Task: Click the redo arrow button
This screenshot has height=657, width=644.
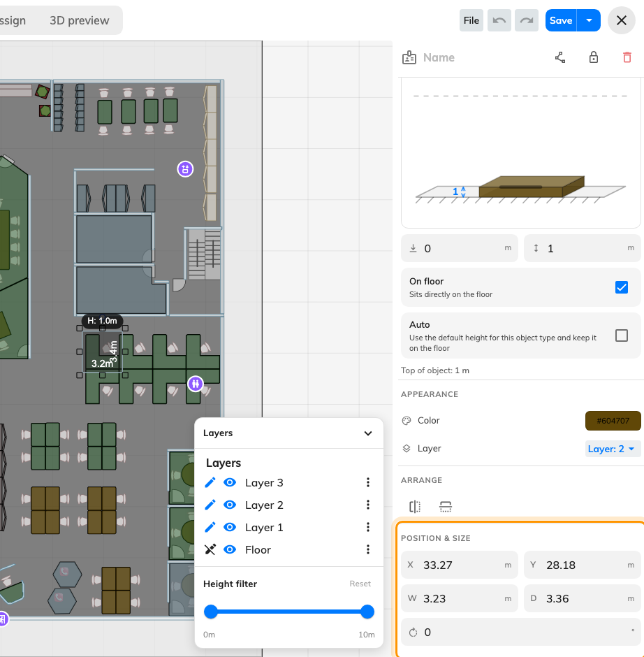Action: point(527,20)
